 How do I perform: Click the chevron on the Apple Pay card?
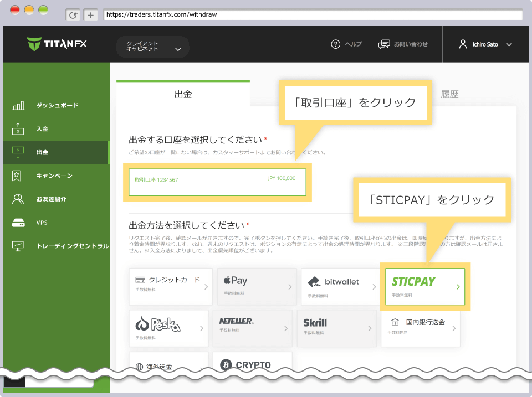coord(290,287)
